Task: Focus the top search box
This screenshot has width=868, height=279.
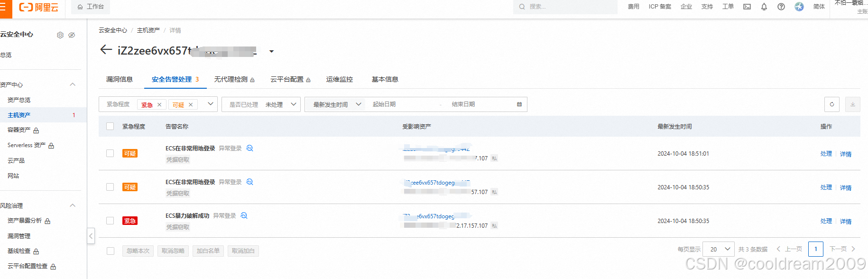Action: pos(565,7)
